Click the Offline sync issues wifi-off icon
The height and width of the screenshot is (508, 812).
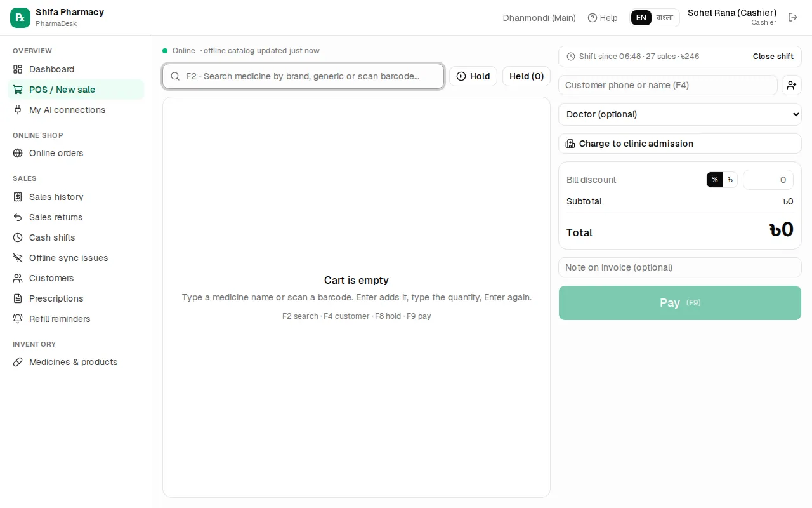point(18,258)
